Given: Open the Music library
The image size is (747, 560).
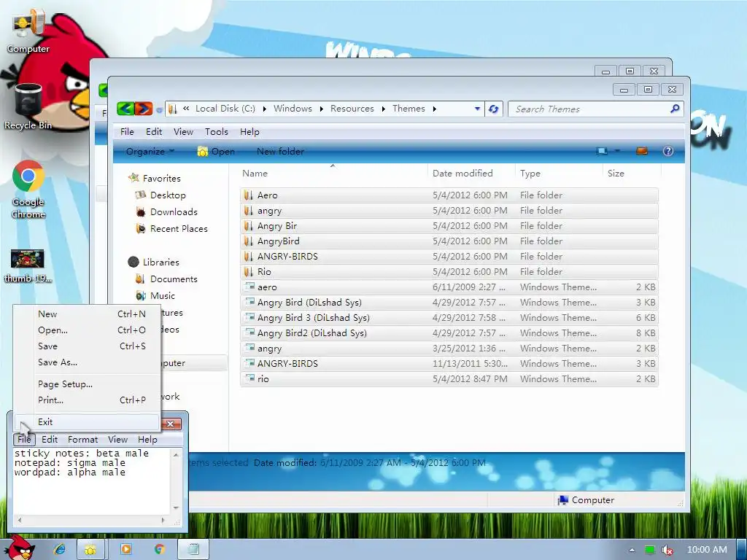Looking at the screenshot, I should [163, 296].
